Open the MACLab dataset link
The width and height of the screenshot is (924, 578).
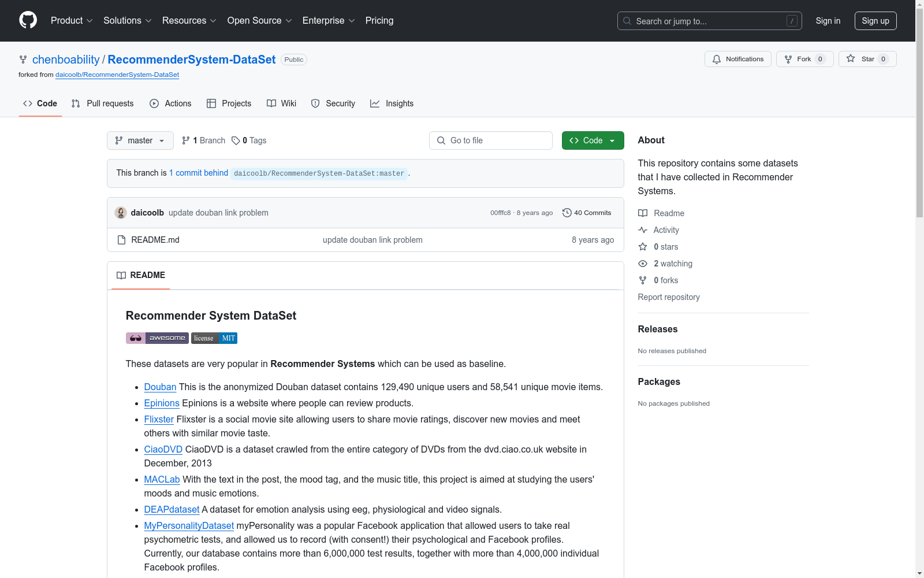point(162,480)
